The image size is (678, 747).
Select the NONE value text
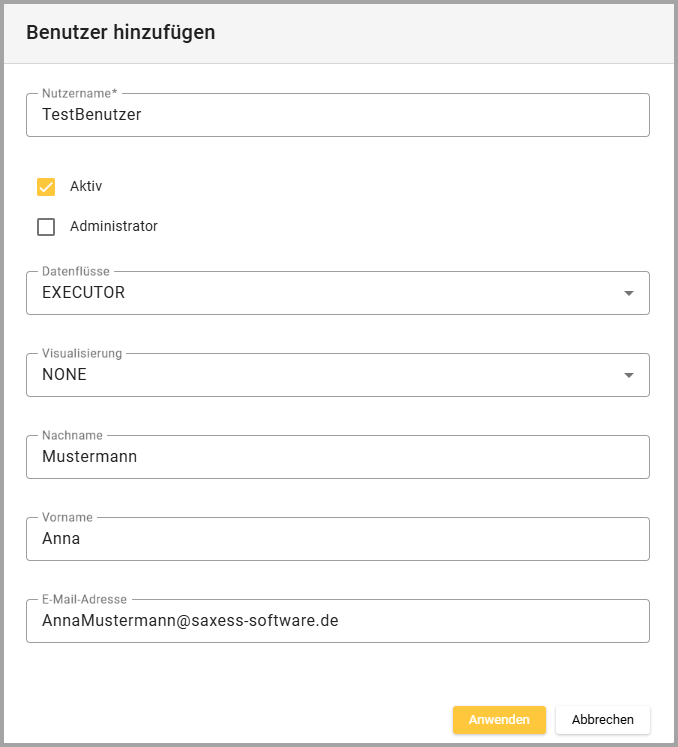click(x=64, y=375)
